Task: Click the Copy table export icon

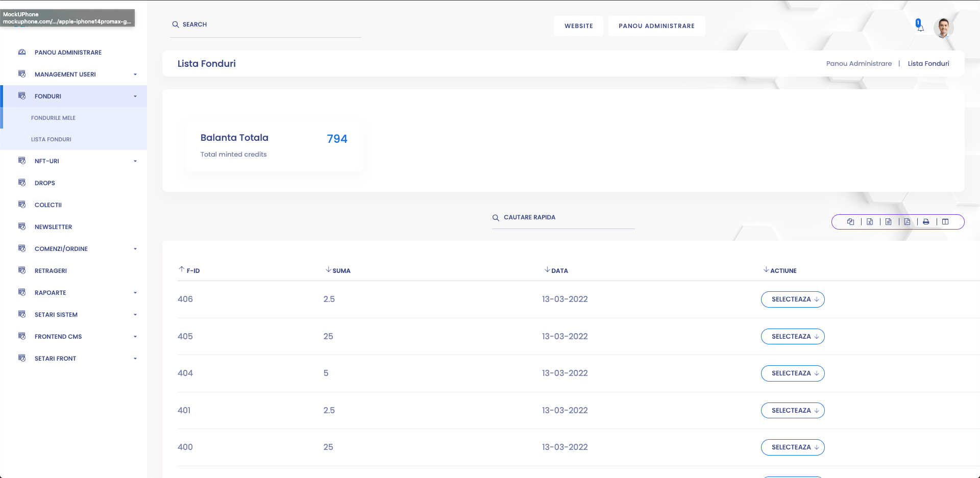Action: 850,222
